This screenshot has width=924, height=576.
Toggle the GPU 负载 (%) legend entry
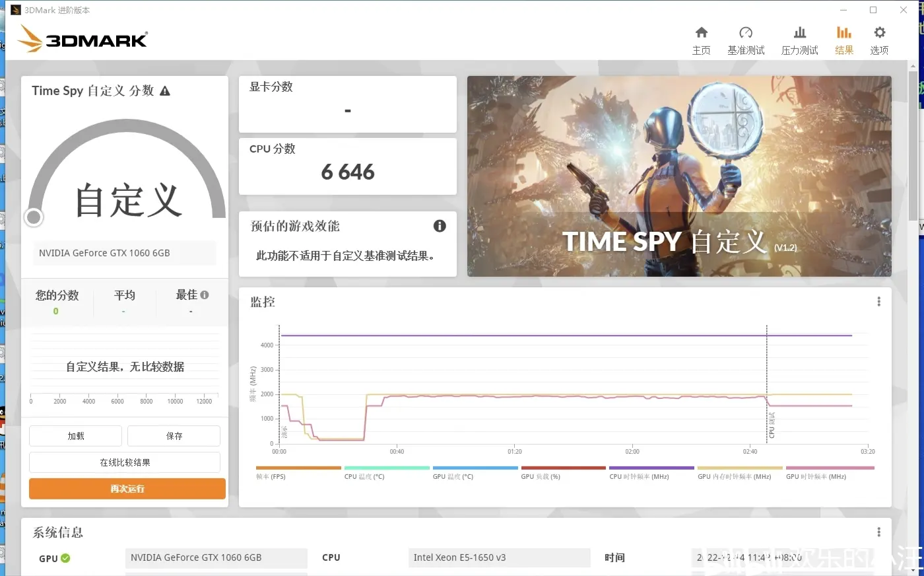tap(563, 473)
